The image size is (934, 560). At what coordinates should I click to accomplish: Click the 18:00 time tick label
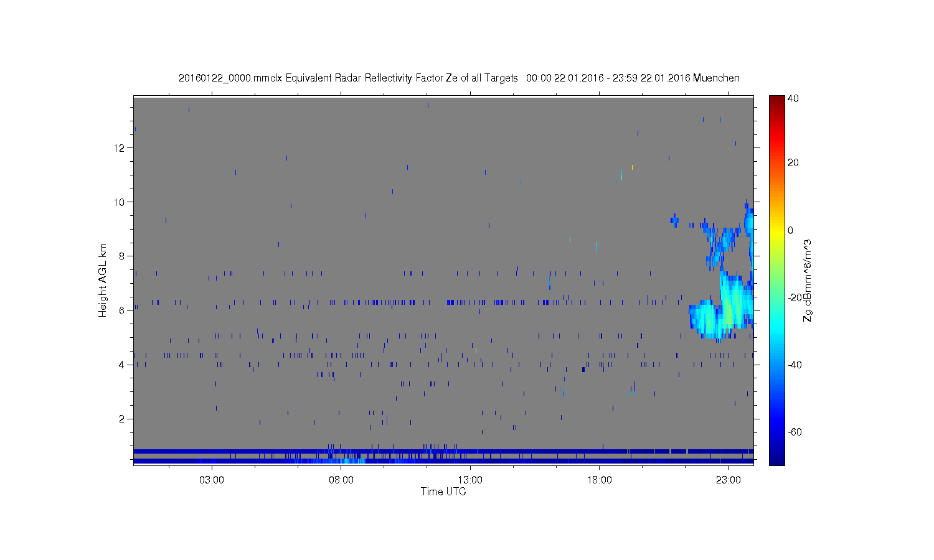pyautogui.click(x=599, y=480)
